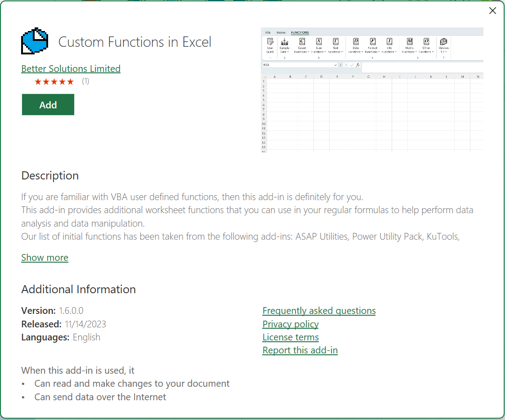Click Report this add-in link

point(300,350)
